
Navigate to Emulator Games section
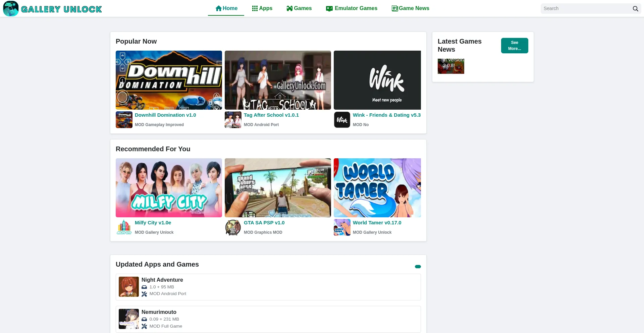pos(352,8)
